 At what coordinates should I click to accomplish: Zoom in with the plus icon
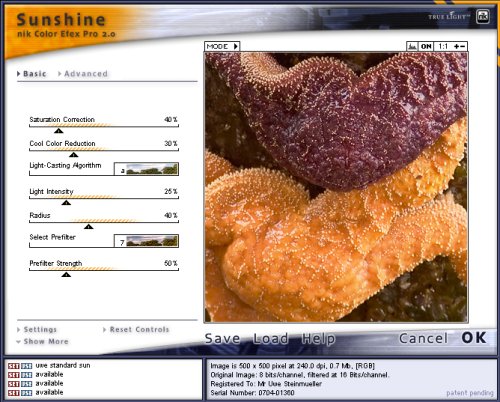tap(456, 46)
